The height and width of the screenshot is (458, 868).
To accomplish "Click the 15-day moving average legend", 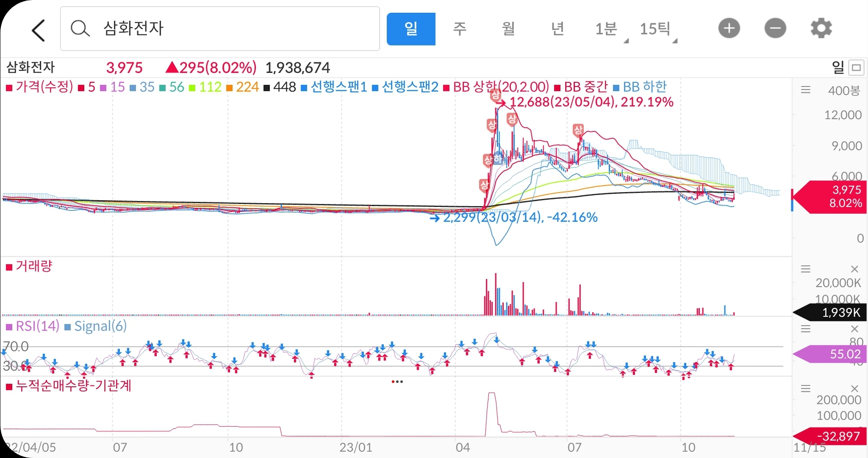I will pyautogui.click(x=112, y=87).
